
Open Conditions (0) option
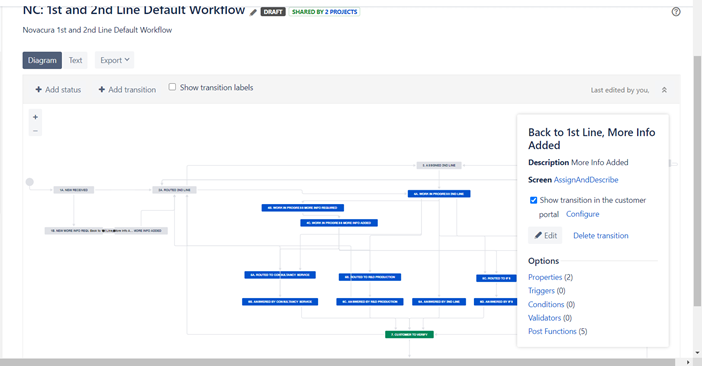551,304
